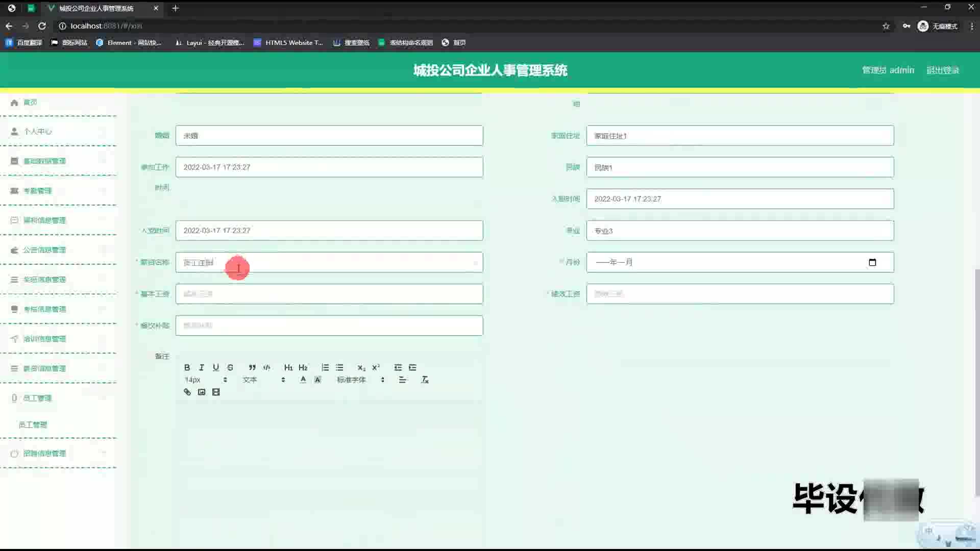Image resolution: width=980 pixels, height=551 pixels.
Task: Apply superscript formatting
Action: pyautogui.click(x=376, y=367)
